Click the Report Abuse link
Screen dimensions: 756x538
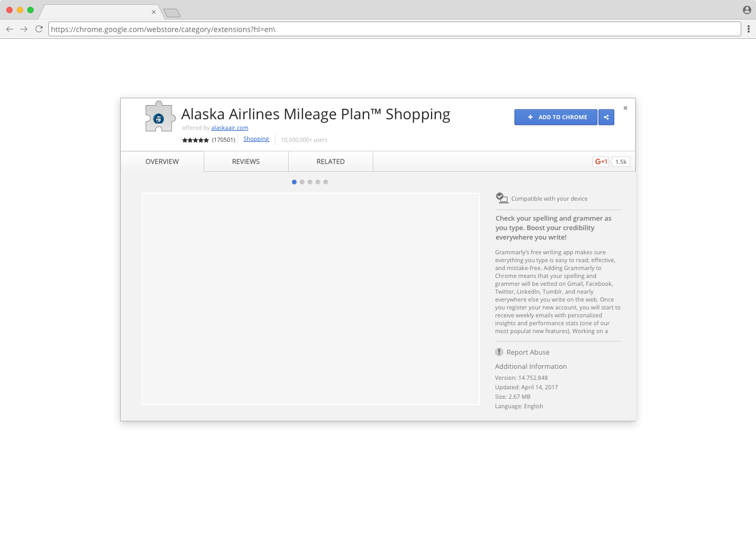pos(528,352)
